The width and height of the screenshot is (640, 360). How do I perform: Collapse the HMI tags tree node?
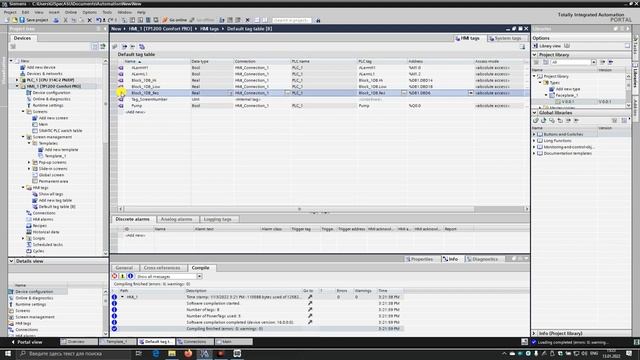pos(23,188)
